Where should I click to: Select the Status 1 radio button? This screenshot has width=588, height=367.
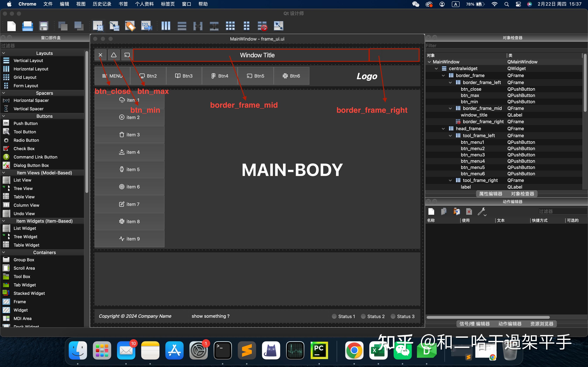click(334, 316)
